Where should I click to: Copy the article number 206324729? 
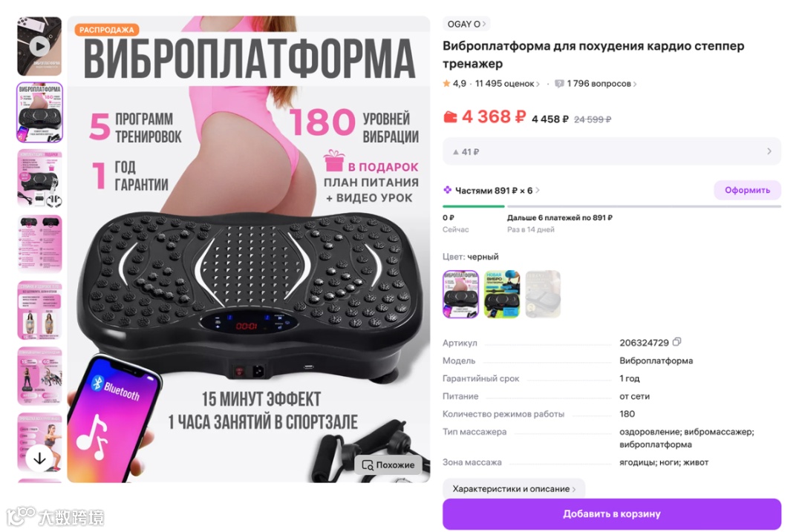click(x=677, y=342)
